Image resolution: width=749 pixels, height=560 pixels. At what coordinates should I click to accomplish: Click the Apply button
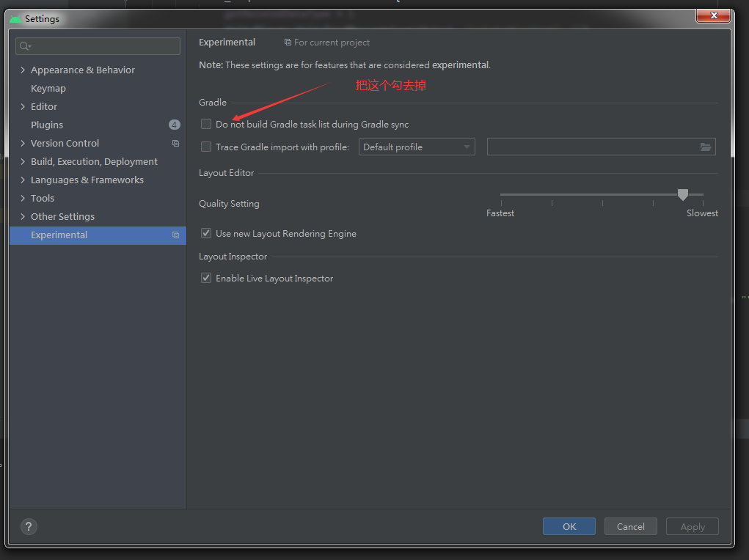[693, 526]
